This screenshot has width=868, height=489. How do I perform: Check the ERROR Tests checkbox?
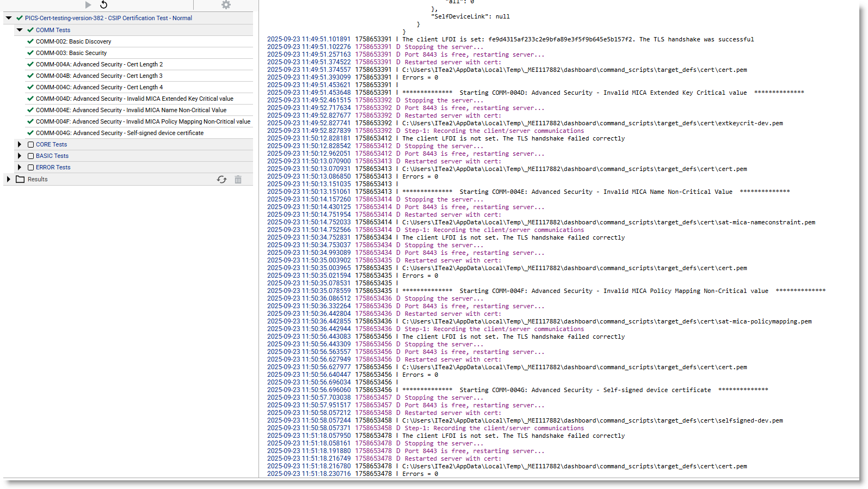[31, 167]
